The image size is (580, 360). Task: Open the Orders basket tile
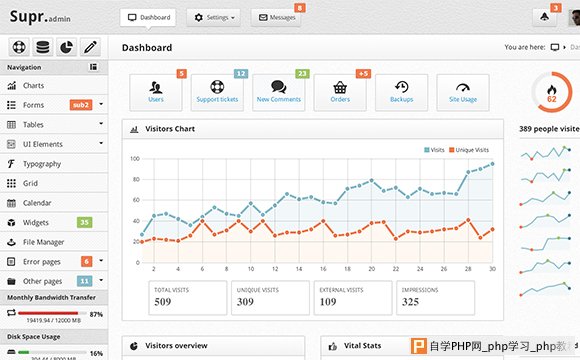point(340,92)
